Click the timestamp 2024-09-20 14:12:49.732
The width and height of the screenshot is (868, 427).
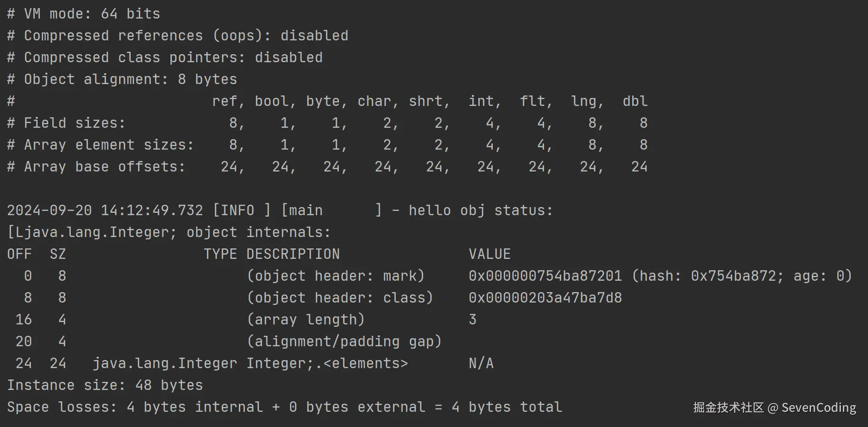(x=105, y=210)
